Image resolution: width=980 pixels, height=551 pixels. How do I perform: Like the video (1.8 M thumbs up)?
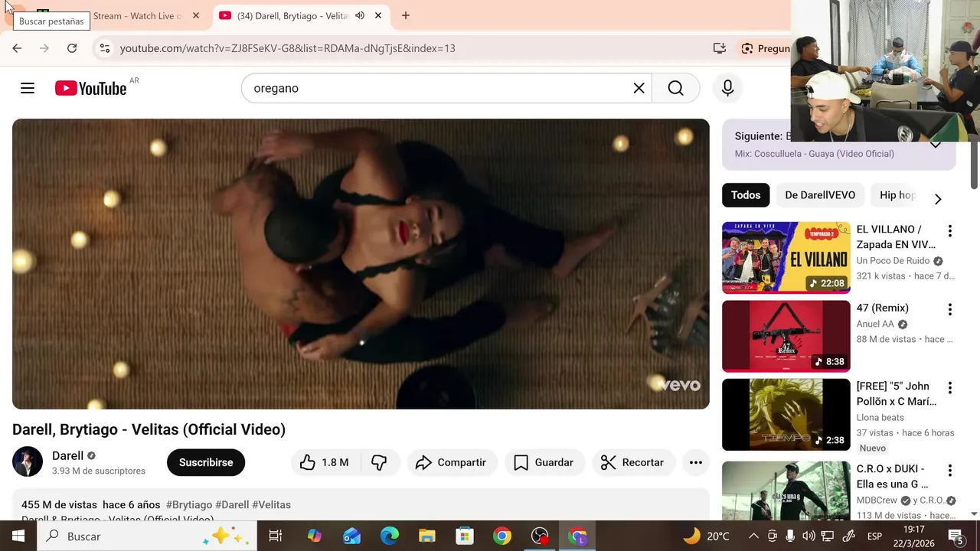[x=325, y=462]
